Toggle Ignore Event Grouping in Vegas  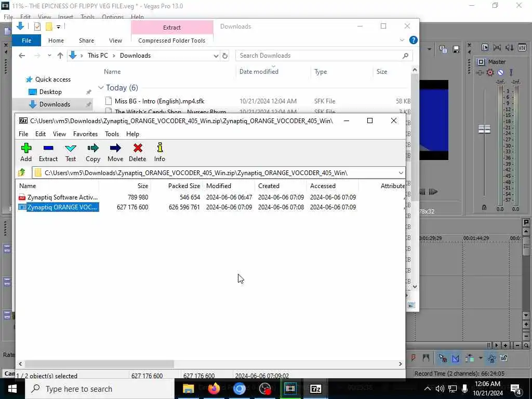point(504,358)
